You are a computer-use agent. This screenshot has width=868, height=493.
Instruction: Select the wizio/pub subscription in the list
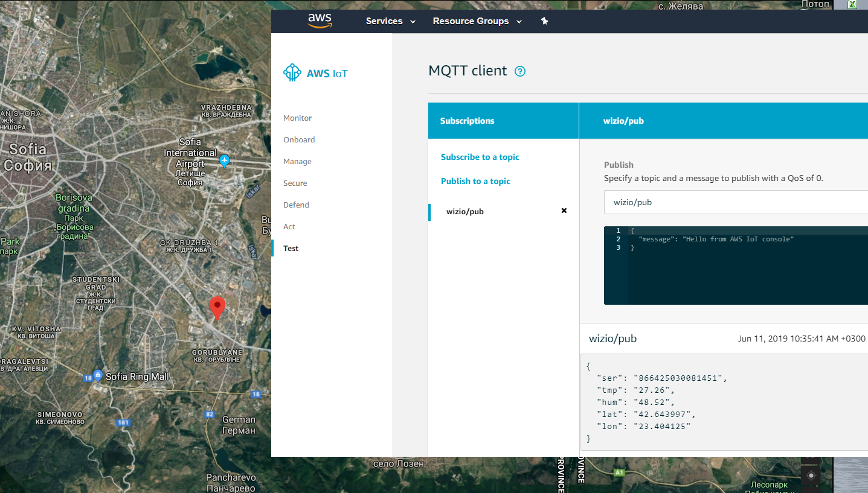[465, 211]
